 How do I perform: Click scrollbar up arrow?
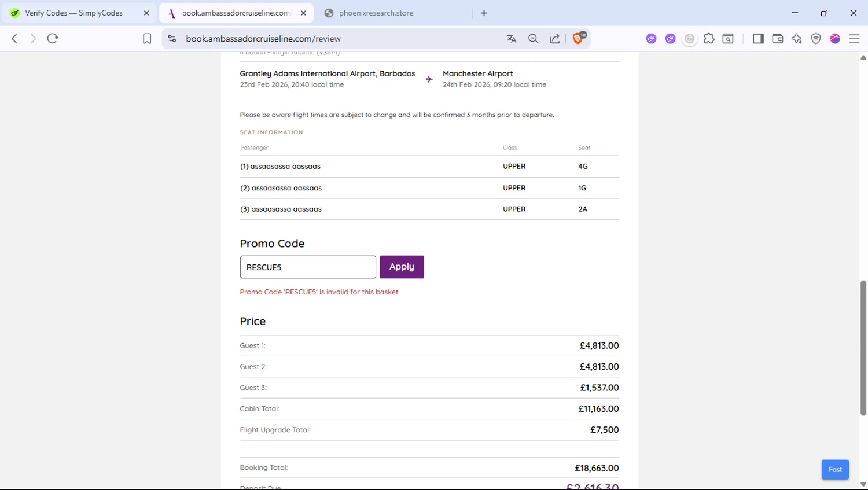coord(863,57)
